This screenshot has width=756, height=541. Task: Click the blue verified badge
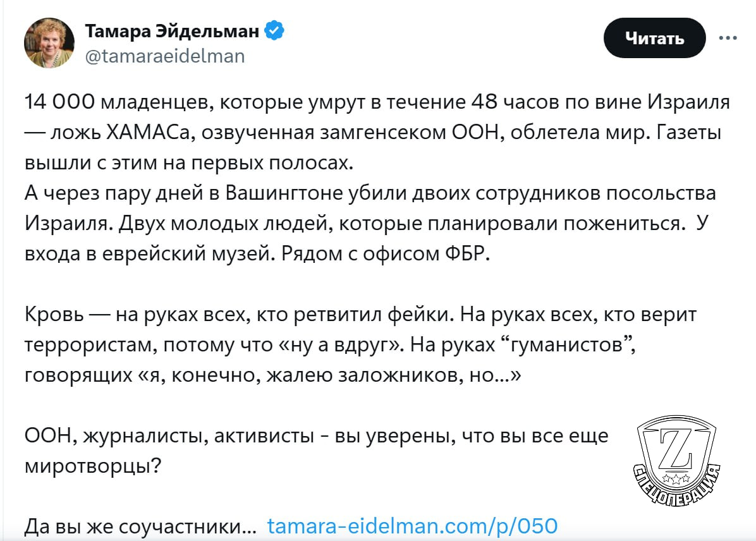[x=274, y=30]
